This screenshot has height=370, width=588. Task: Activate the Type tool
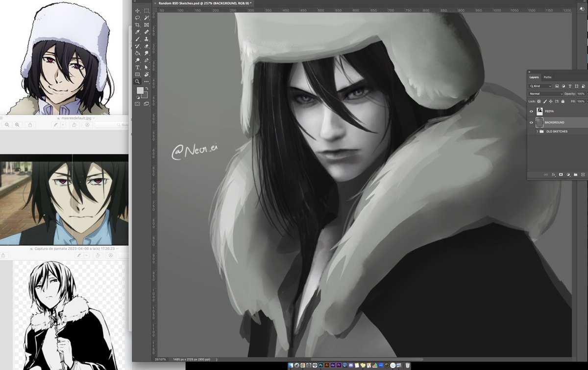tap(138, 68)
